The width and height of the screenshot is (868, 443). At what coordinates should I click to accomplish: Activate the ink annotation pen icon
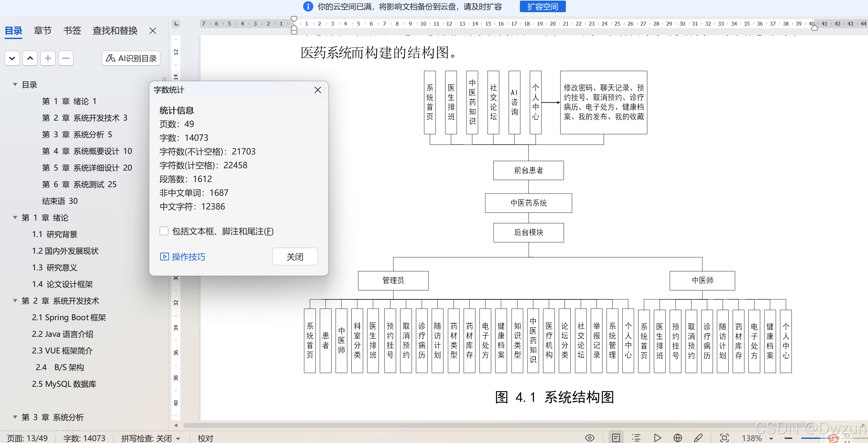[698, 438]
